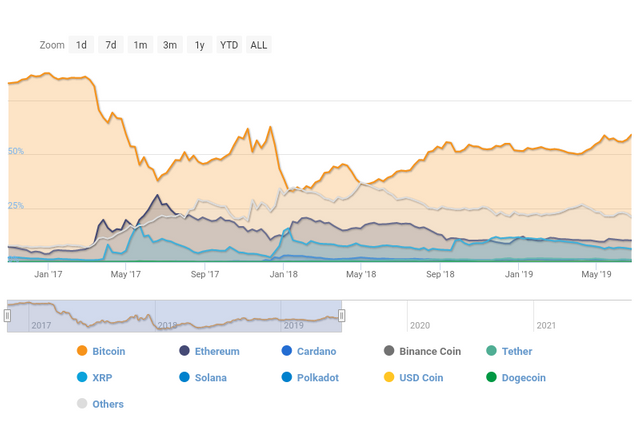Set zoom range to 1y
The width and height of the screenshot is (640, 440).
tap(200, 45)
